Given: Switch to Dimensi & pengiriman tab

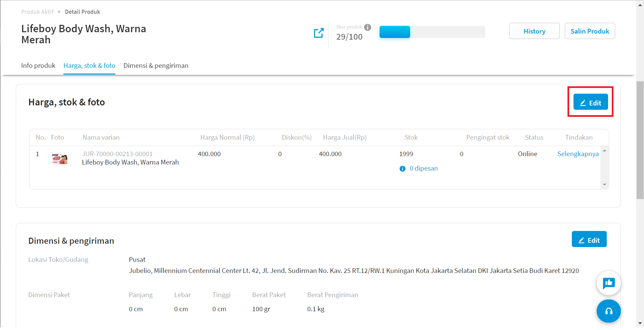Looking at the screenshot, I should 156,65.
